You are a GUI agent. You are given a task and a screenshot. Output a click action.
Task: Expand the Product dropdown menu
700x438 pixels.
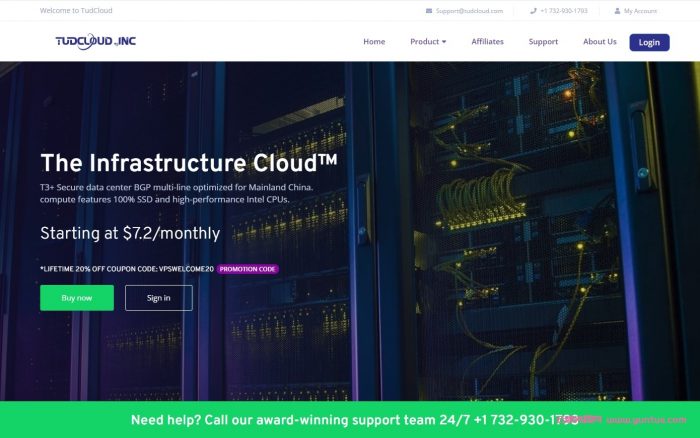click(x=428, y=42)
